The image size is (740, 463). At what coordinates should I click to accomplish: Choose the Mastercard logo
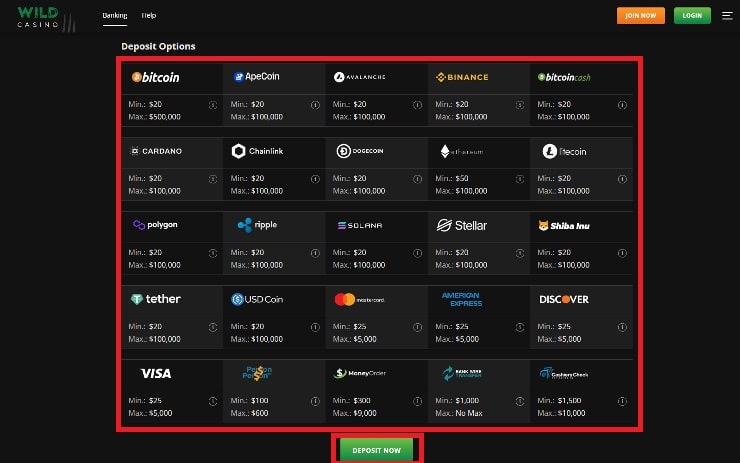[x=359, y=299]
